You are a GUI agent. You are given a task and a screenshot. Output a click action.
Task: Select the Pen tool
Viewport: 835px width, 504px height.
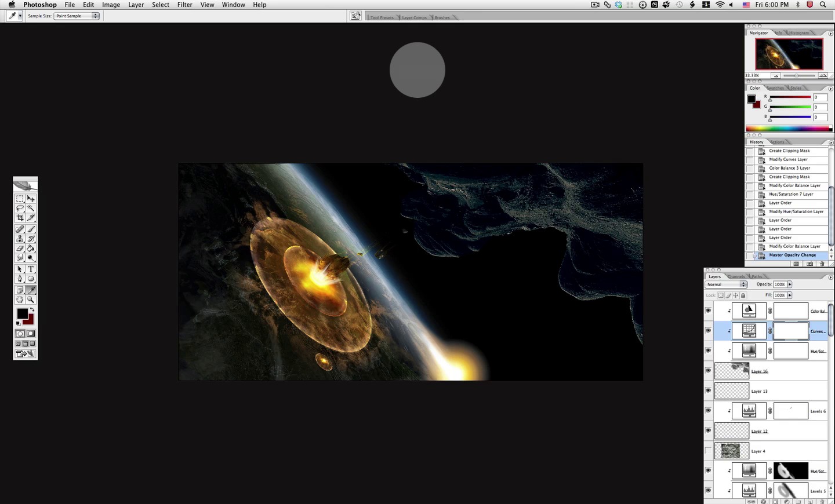(20, 279)
